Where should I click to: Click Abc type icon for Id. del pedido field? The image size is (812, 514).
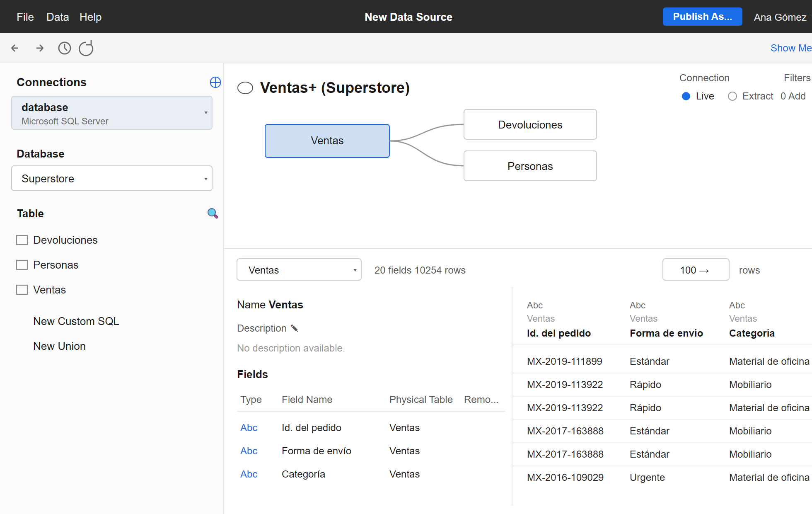[x=249, y=428]
